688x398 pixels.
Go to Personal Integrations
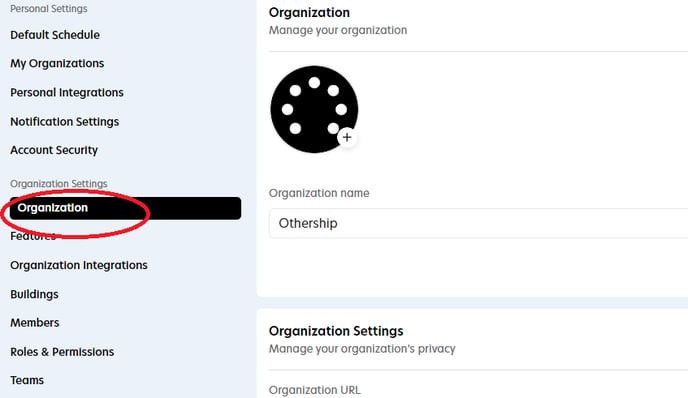(67, 93)
